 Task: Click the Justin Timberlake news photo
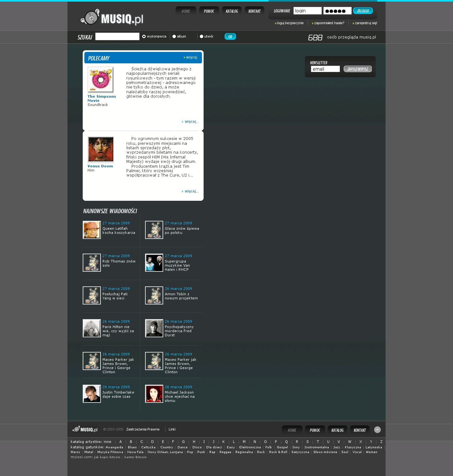click(92, 394)
